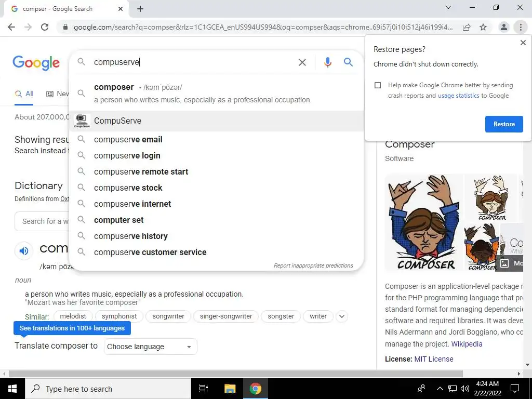This screenshot has height=399, width=532.
Task: Choose compuserve remote start suggestion
Action: point(216,171)
